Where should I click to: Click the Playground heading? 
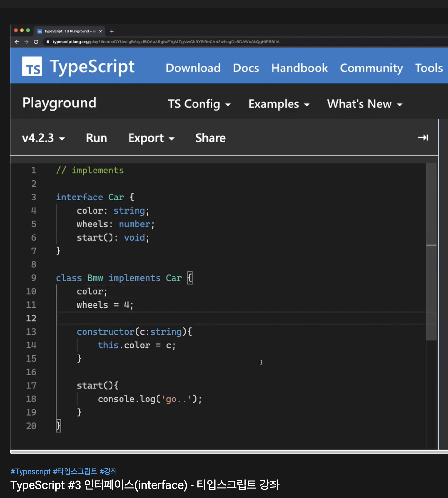59,103
